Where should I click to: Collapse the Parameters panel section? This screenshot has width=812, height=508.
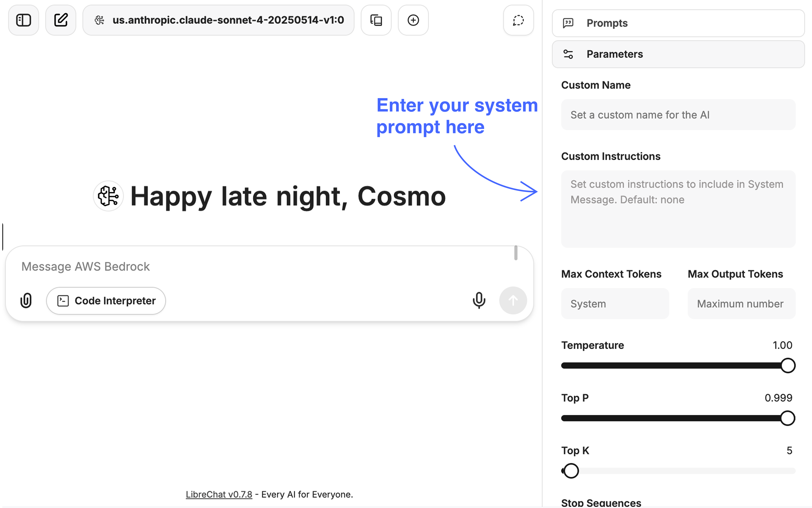[x=678, y=54]
